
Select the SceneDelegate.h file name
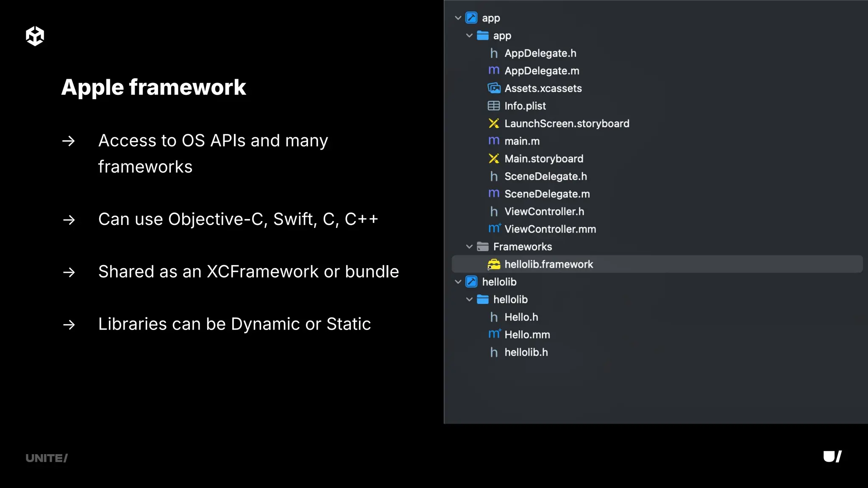546,176
